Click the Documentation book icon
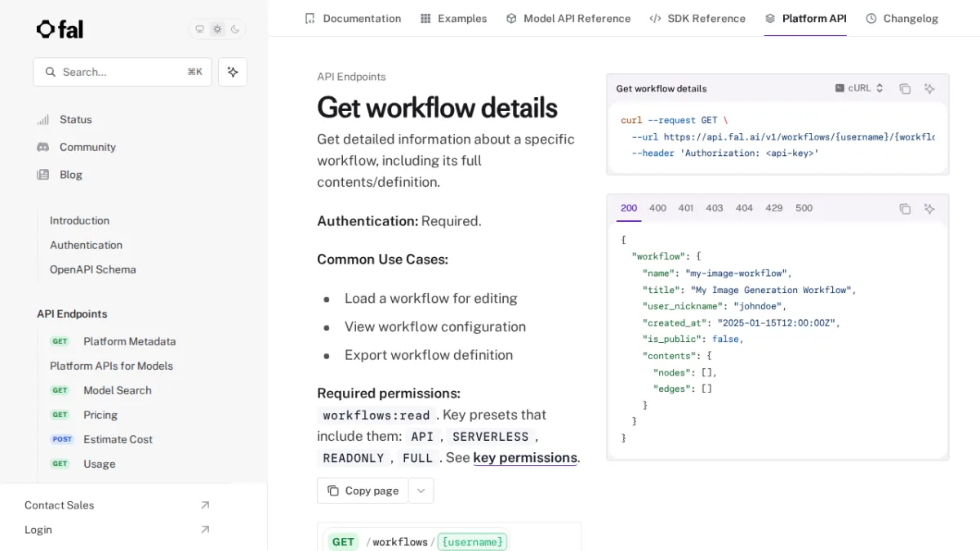Image resolution: width=980 pixels, height=551 pixels. [x=310, y=18]
